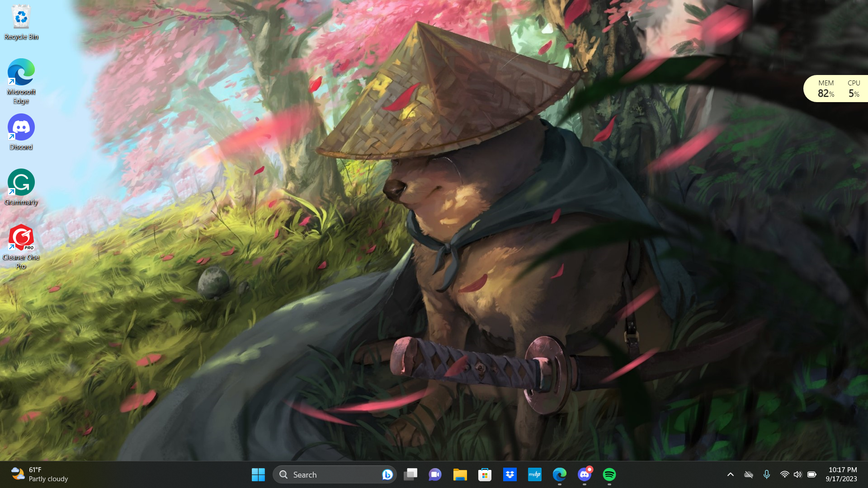Screen dimensions: 868x488
Task: Switch to Spotify in the taskbar
Action: pyautogui.click(x=609, y=474)
